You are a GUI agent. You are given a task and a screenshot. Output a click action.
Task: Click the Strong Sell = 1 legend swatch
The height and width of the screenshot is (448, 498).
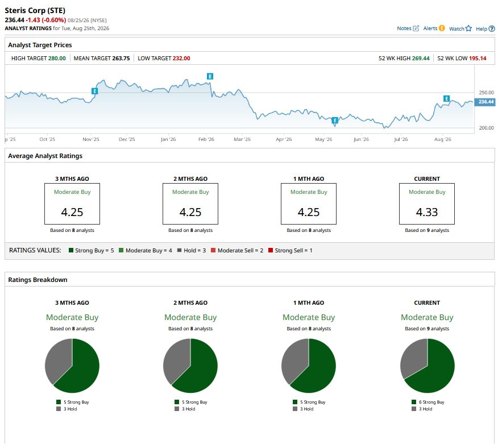tap(271, 250)
